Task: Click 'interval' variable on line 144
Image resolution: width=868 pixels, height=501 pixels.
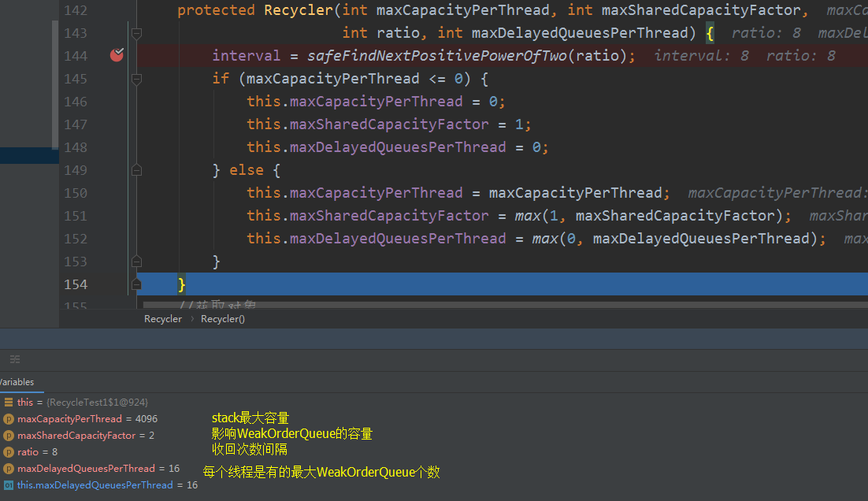Action: [x=247, y=56]
